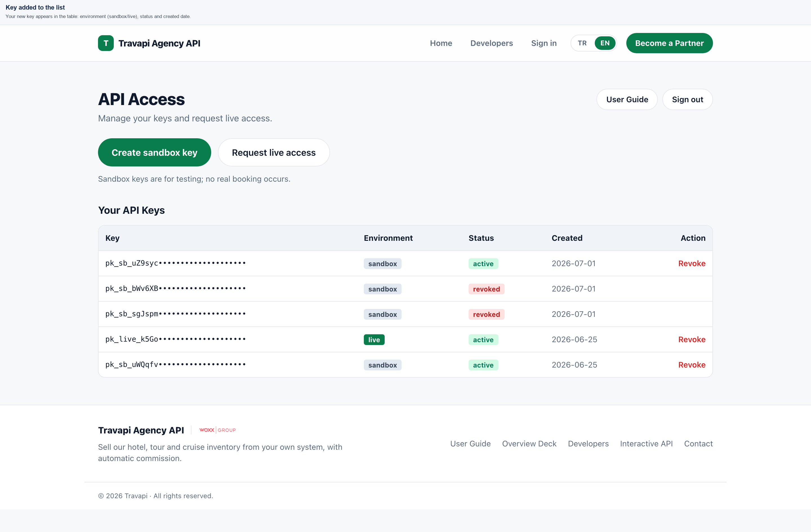Select the pk_sb_uZ9syc key text

pos(175,263)
